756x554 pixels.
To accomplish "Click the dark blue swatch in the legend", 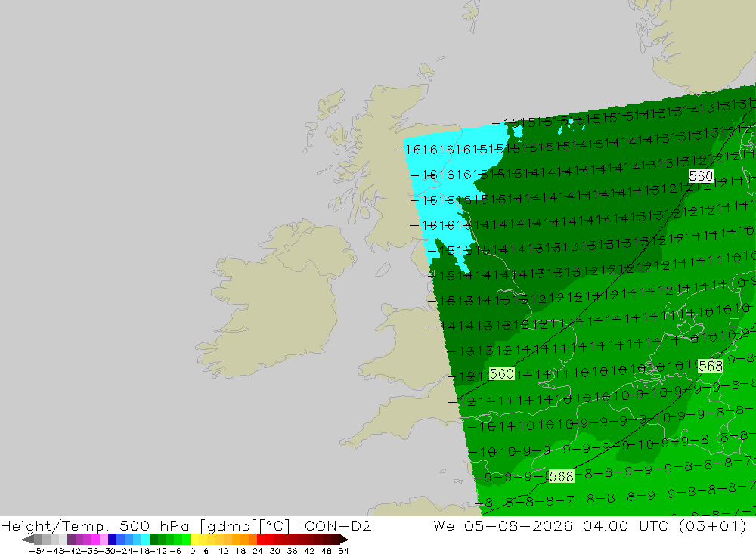I will click(113, 540).
